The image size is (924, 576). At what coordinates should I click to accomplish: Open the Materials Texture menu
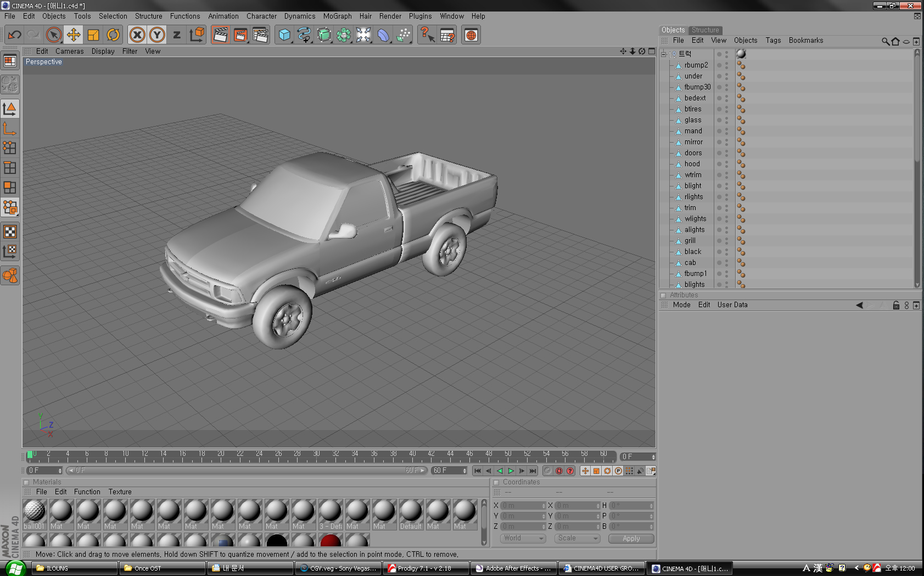coord(120,492)
